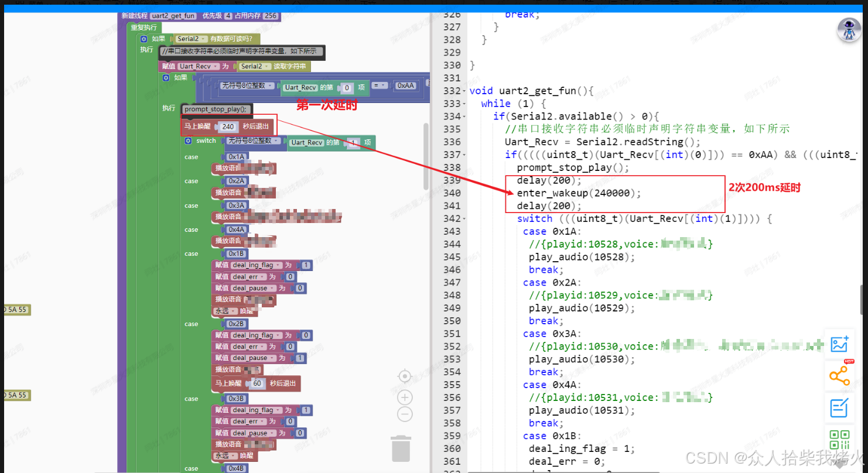Click code line void uart2_get_fun(){
Screen dimensions: 868x473
coord(532,91)
